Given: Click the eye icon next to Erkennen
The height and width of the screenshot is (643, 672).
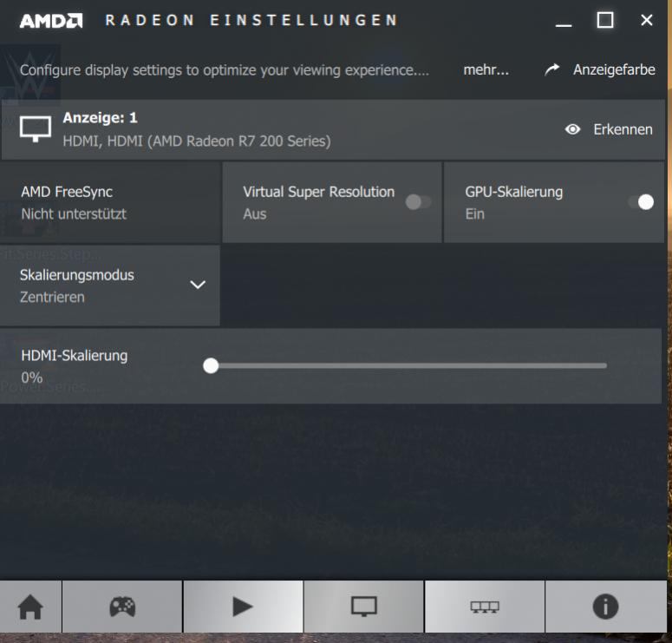Looking at the screenshot, I should [x=572, y=129].
